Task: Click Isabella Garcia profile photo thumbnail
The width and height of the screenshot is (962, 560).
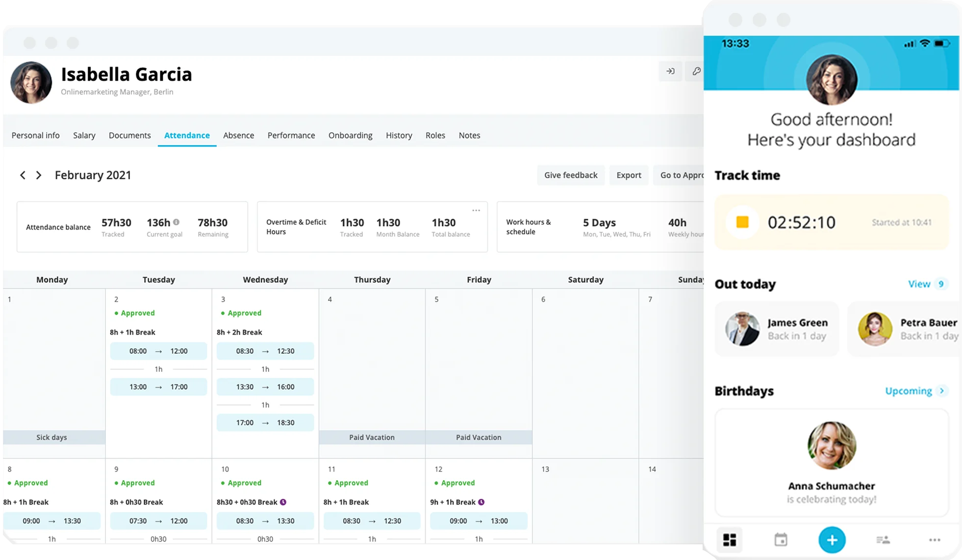Action: click(31, 81)
